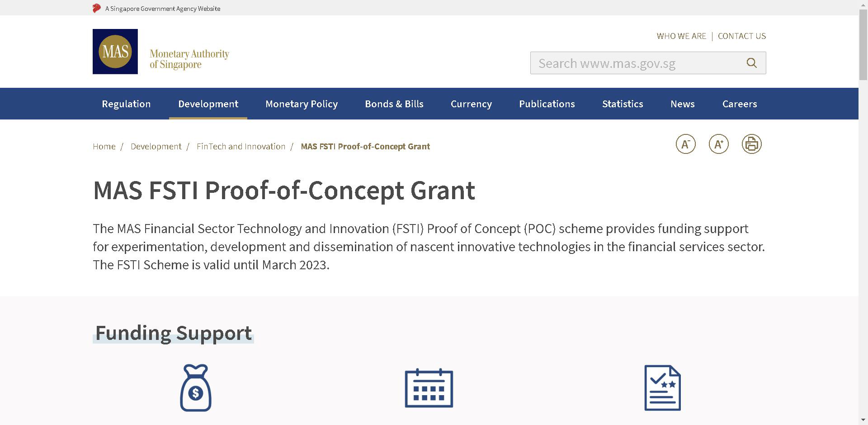Open the Statistics menu
The height and width of the screenshot is (425, 868).
click(623, 104)
